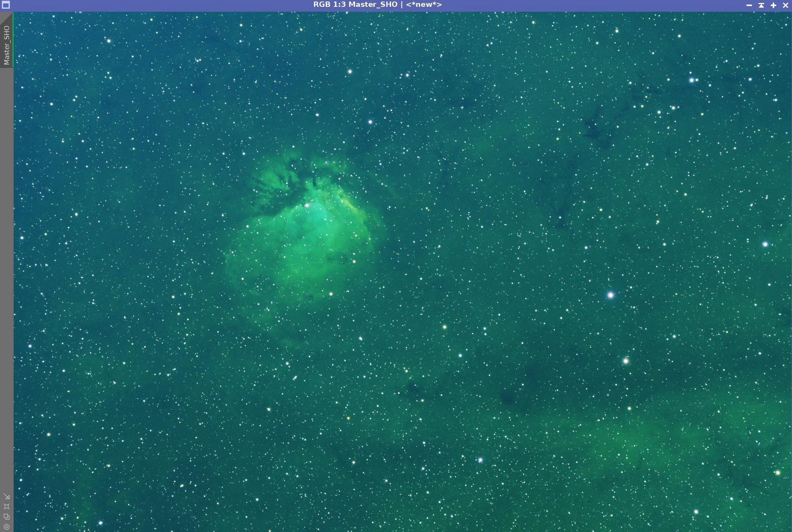Maximize the image window with the plus button
Screen dimensions: 792x532
773,5
